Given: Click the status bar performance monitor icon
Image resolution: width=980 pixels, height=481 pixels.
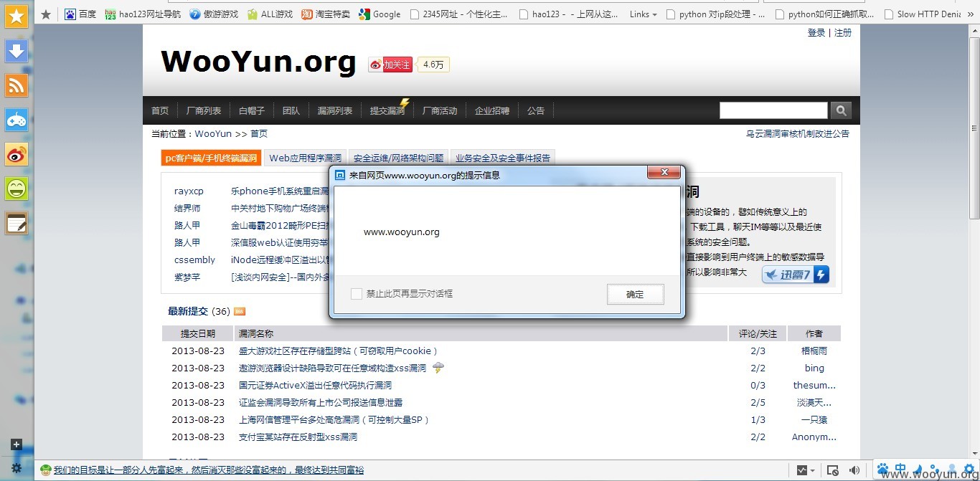Looking at the screenshot, I should pyautogui.click(x=801, y=470).
